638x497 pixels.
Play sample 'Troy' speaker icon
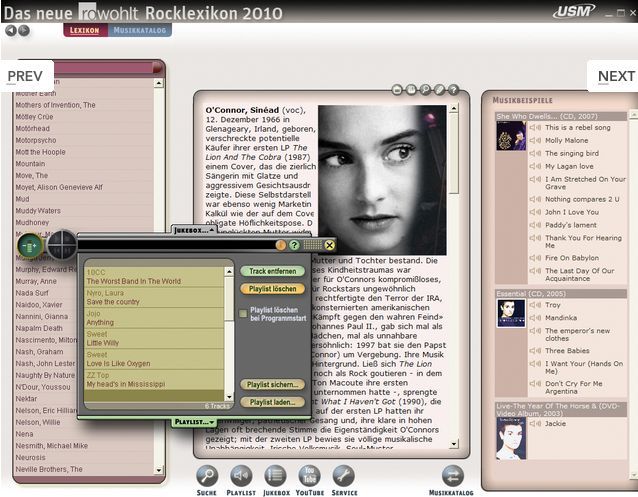tap(535, 304)
